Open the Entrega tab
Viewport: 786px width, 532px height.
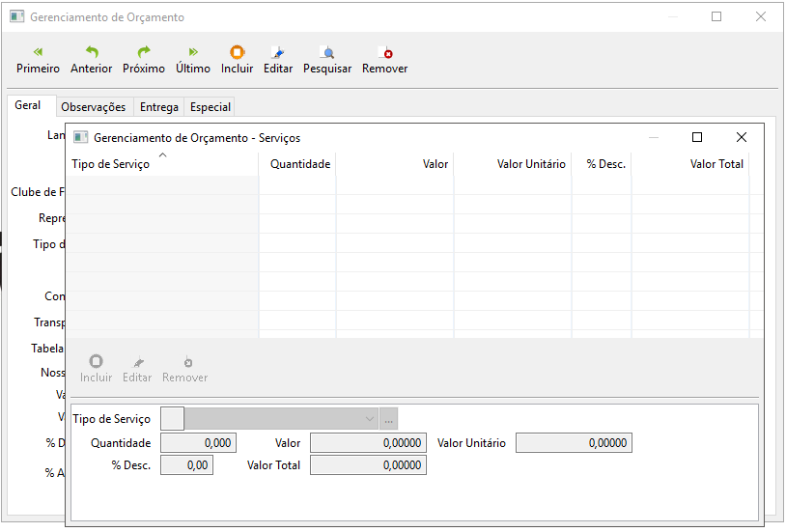[x=159, y=107]
